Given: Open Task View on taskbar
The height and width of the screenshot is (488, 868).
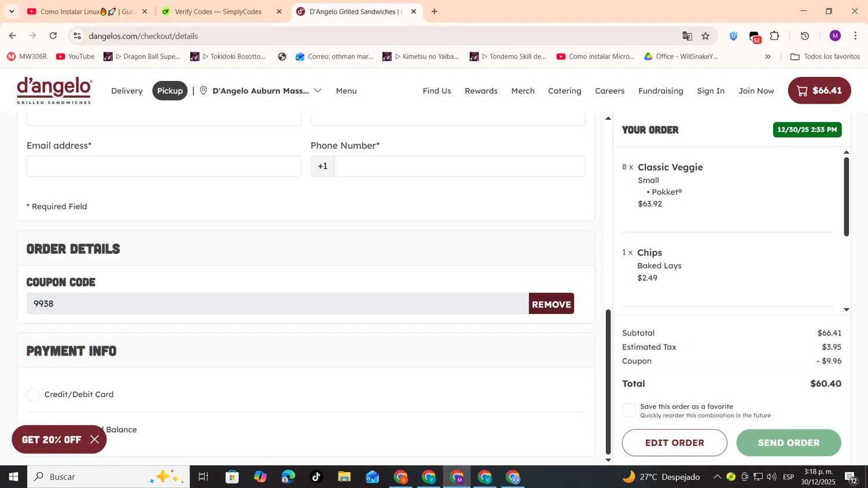Looking at the screenshot, I should (203, 477).
